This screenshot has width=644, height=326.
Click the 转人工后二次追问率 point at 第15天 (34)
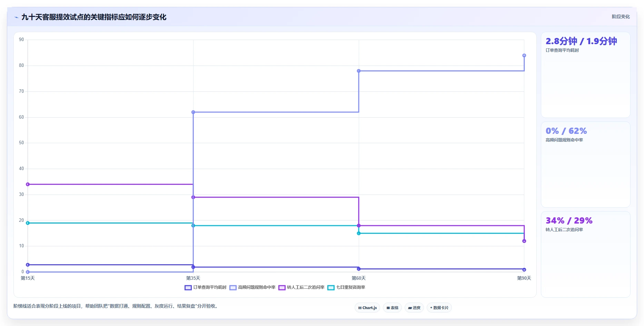coord(28,184)
